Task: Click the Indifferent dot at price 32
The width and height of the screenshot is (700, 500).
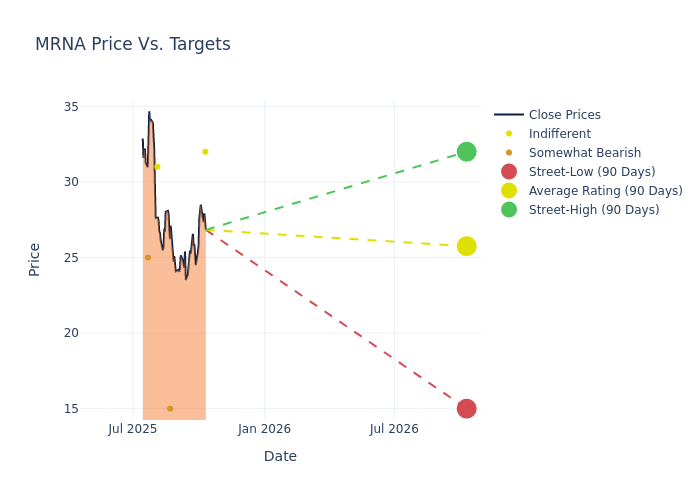Action: click(205, 152)
